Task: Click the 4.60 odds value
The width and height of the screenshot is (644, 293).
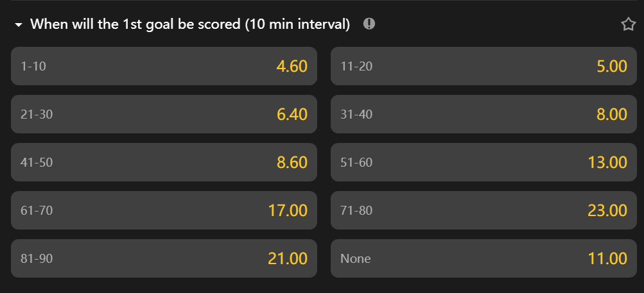Action: click(292, 66)
